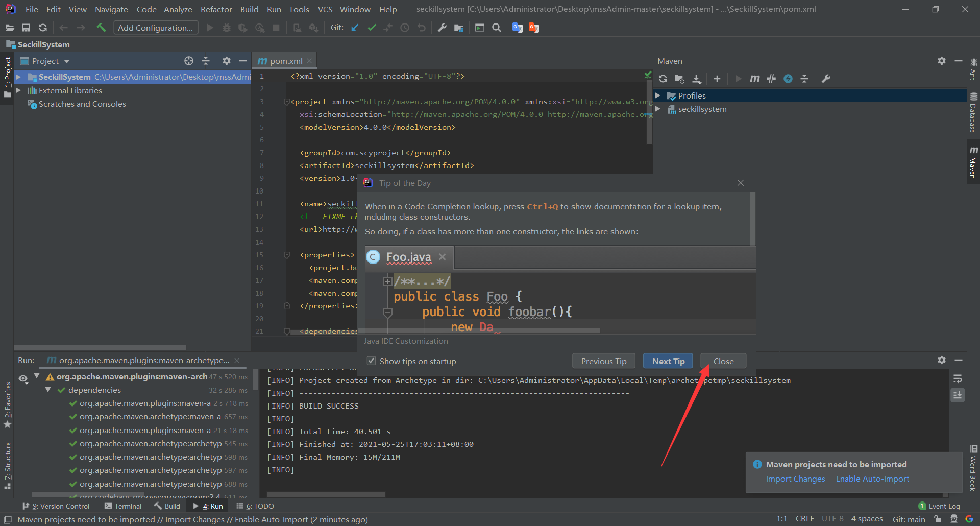Click Git Commit checkmark icon
This screenshot has height=526, width=980.
(x=372, y=28)
